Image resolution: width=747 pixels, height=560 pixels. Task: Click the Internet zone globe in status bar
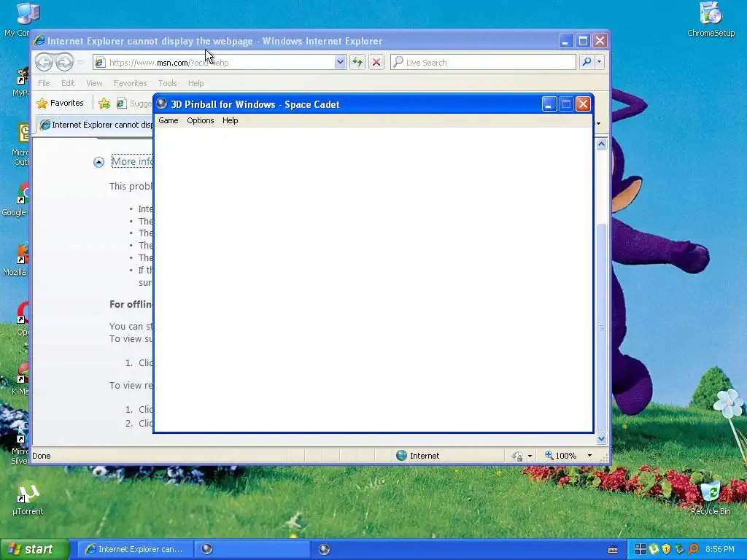402,456
